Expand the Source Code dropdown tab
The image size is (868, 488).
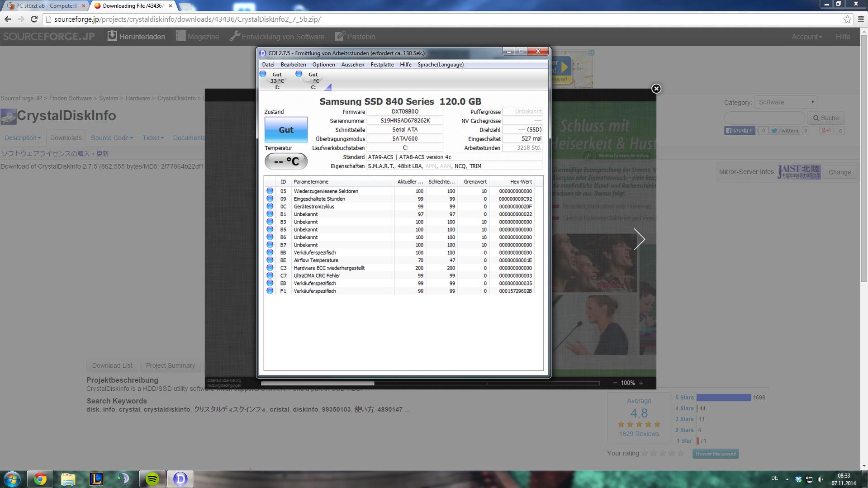(112, 138)
